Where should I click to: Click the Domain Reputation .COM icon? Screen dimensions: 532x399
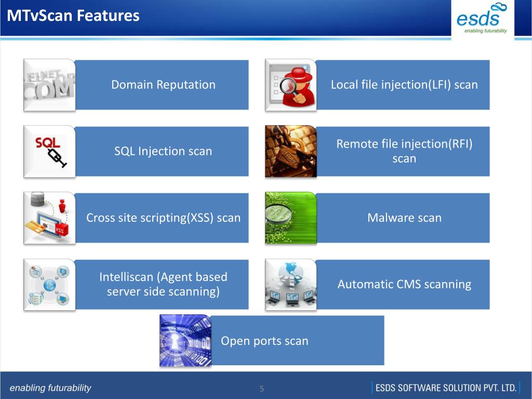tap(49, 85)
